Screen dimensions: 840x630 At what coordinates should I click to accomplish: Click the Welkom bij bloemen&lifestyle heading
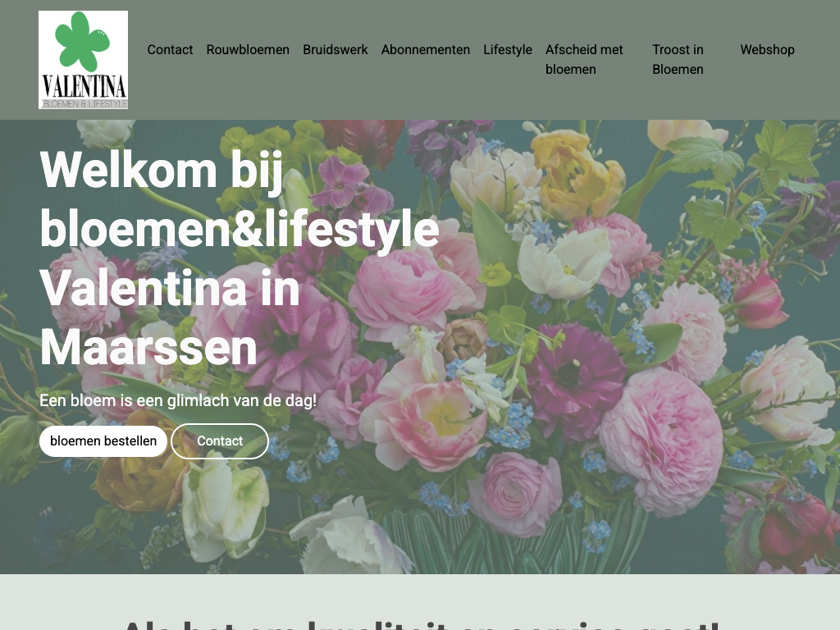click(240, 258)
